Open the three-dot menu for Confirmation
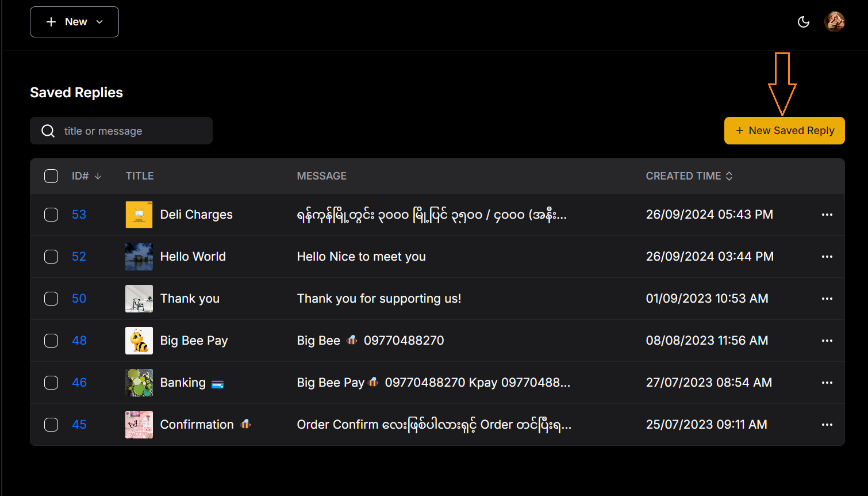The width and height of the screenshot is (868, 496). [827, 425]
